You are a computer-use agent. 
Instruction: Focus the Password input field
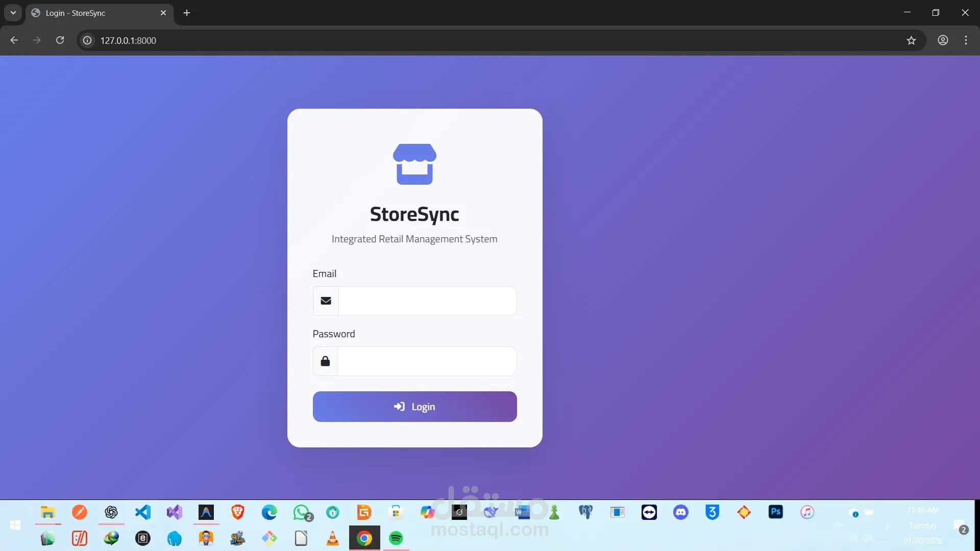[427, 361]
